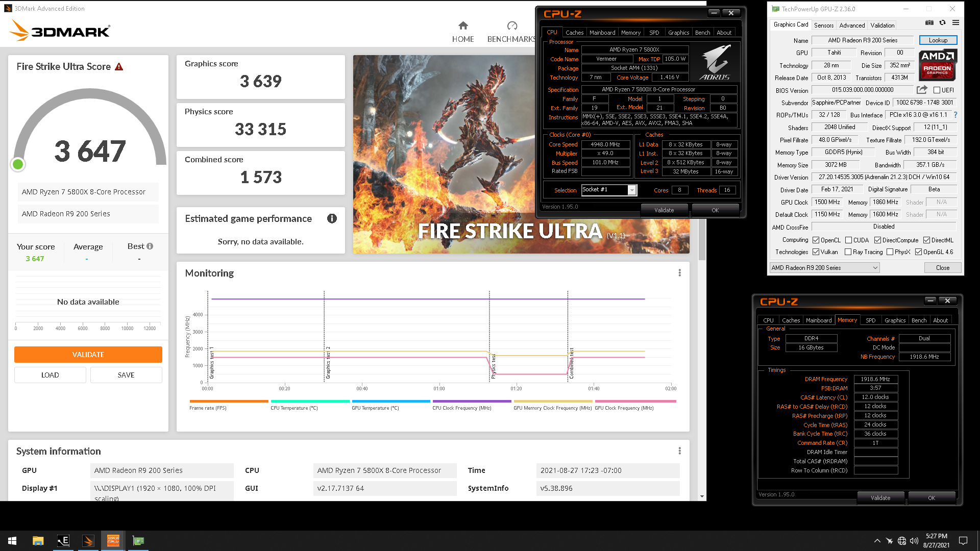Switch to the GPU-Z Advanced tab
Viewport: 980px width, 551px height.
point(852,25)
